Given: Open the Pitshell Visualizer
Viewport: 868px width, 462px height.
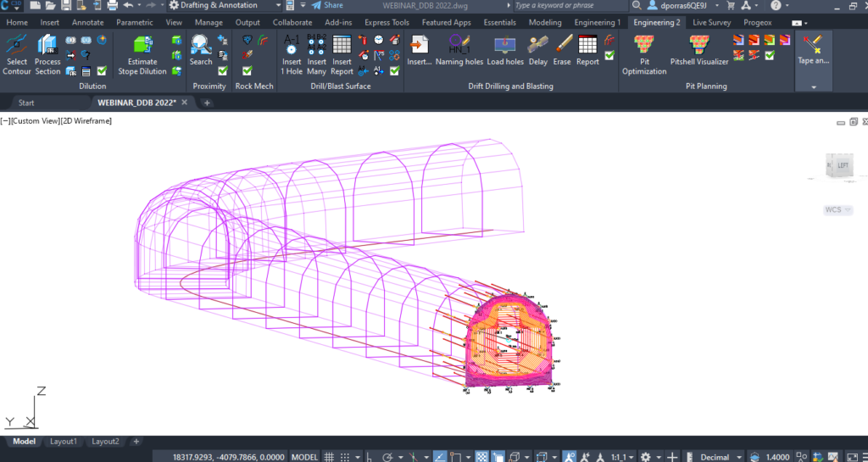Looking at the screenshot, I should click(x=699, y=50).
